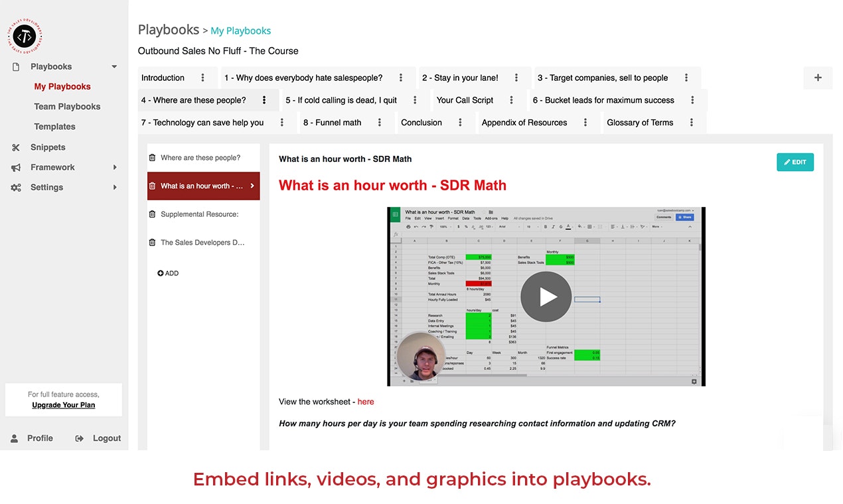
Task: Expand the Framework submenu arrow
Action: click(115, 167)
